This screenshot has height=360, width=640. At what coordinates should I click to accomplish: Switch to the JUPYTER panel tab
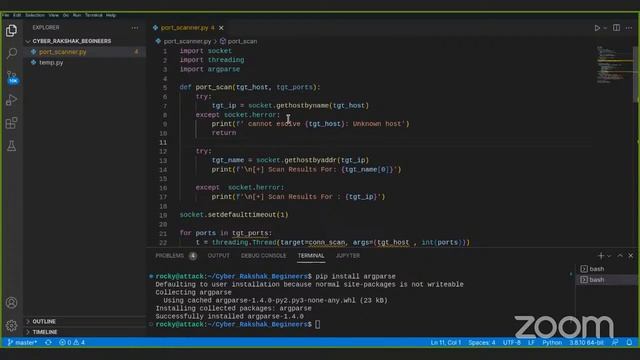pyautogui.click(x=348, y=256)
